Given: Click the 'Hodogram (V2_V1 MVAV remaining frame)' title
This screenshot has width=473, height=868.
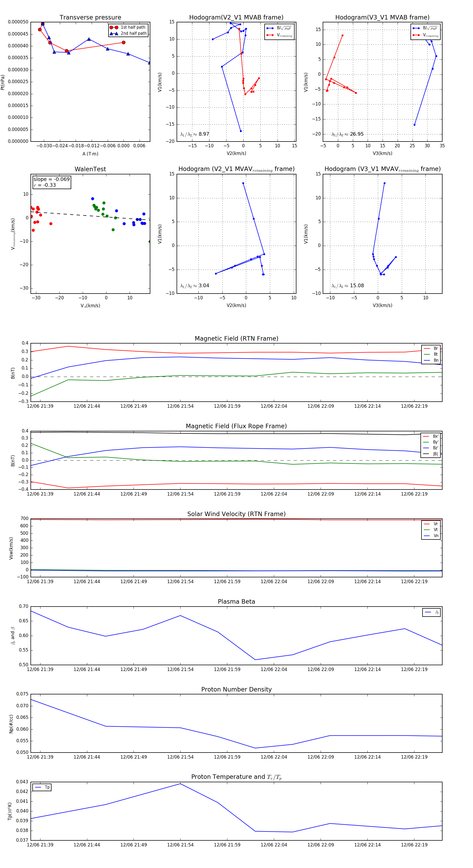Looking at the screenshot, I should click(x=236, y=169).
